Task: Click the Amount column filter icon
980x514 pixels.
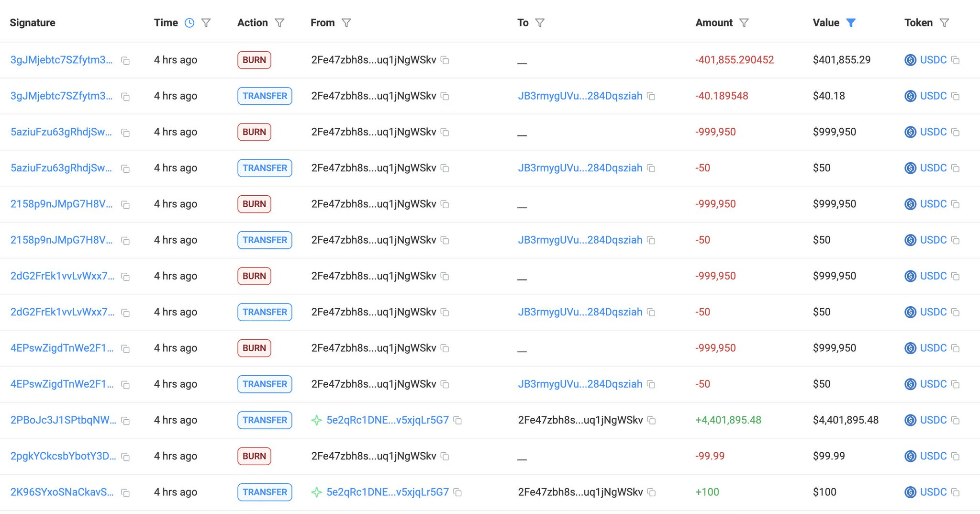Action: tap(744, 23)
